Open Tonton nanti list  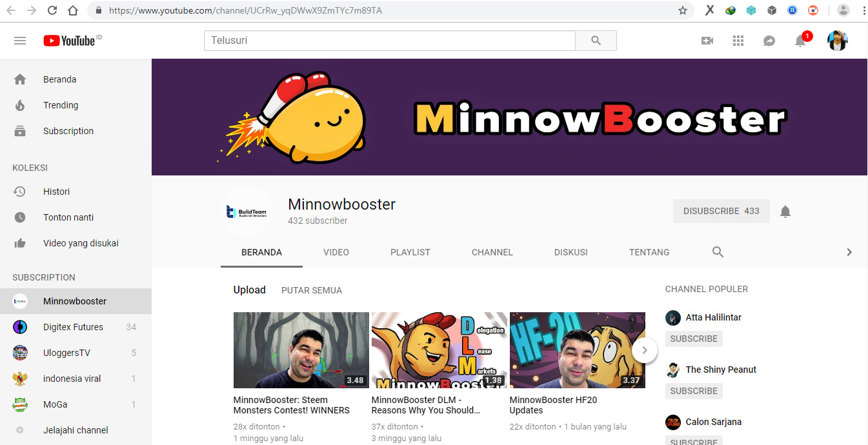[76, 217]
